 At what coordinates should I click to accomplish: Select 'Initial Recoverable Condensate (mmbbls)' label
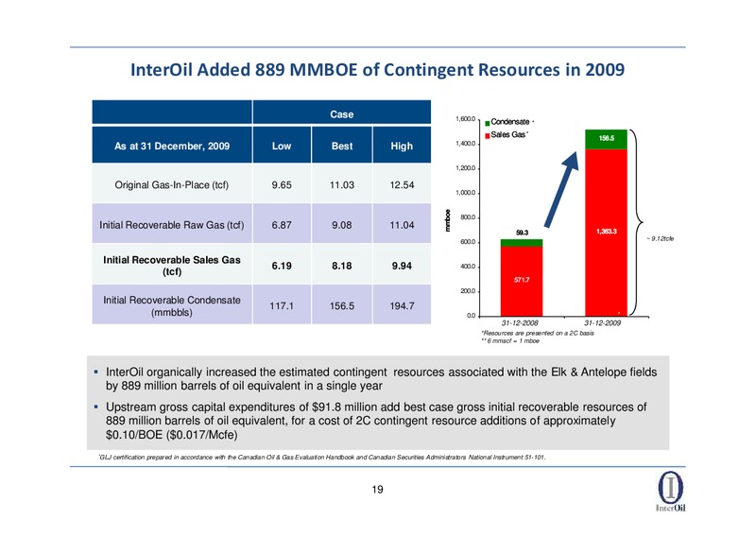[172, 306]
